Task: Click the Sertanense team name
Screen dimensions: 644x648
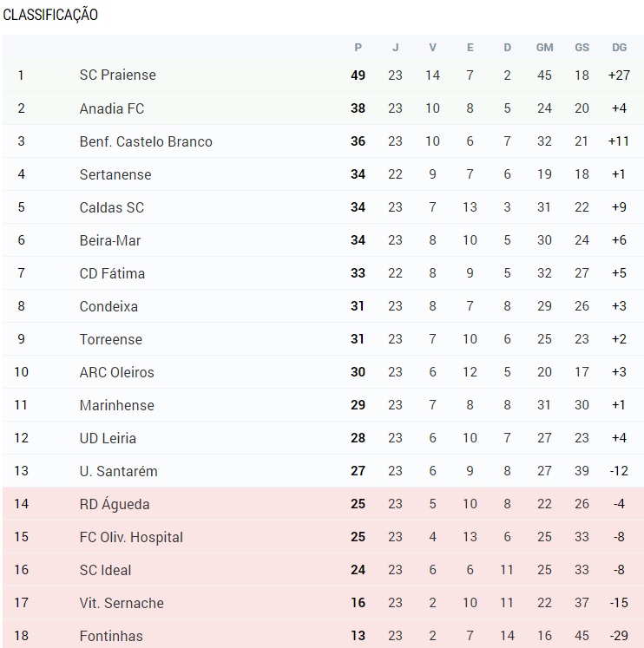Action: [x=115, y=174]
